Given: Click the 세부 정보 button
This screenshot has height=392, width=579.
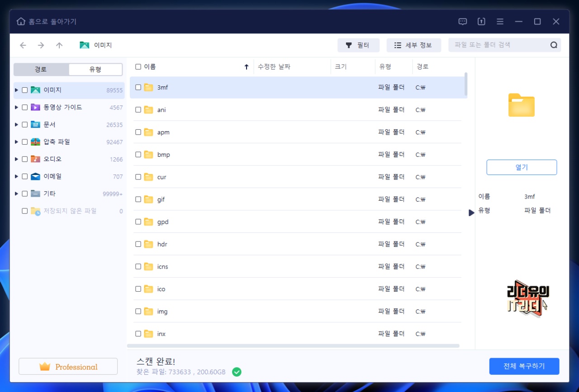Looking at the screenshot, I should [x=414, y=45].
